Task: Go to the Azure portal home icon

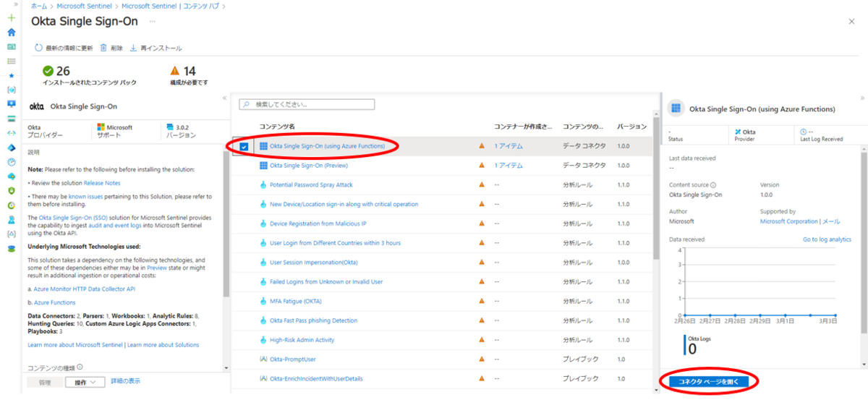Action: click(11, 32)
